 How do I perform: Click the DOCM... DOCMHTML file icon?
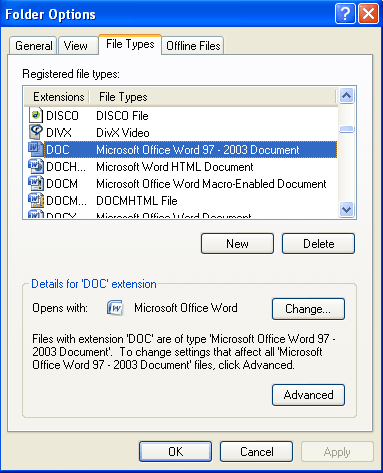tap(36, 200)
